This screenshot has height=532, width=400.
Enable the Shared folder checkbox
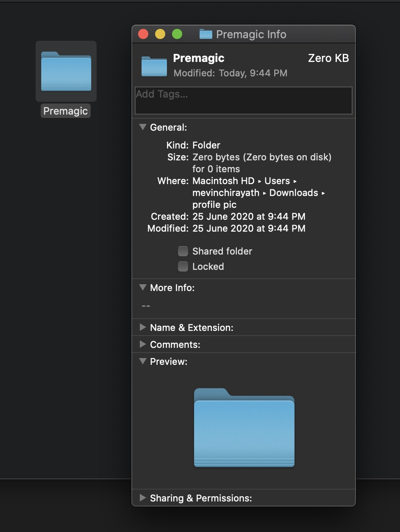[183, 251]
